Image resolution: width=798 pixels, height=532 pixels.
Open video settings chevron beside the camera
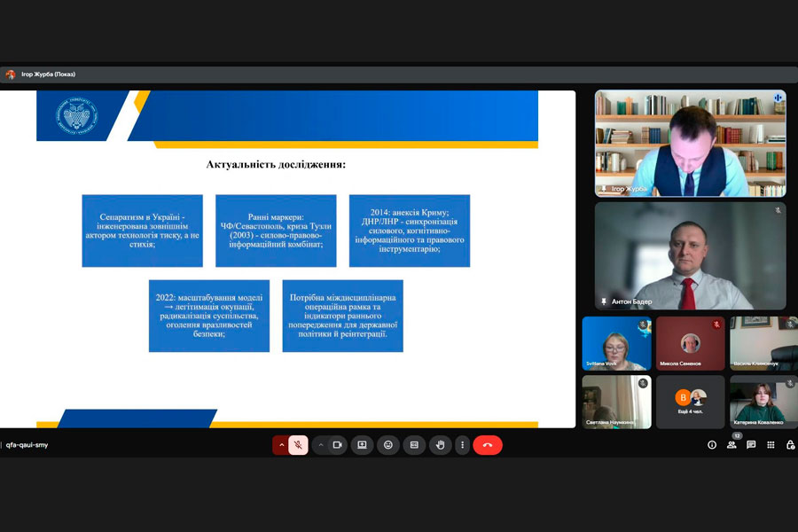(321, 445)
